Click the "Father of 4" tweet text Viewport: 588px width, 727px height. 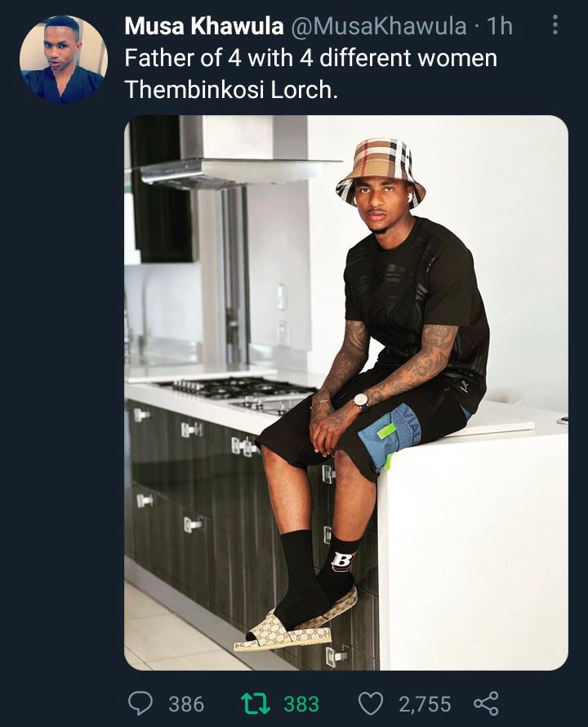pos(310,58)
